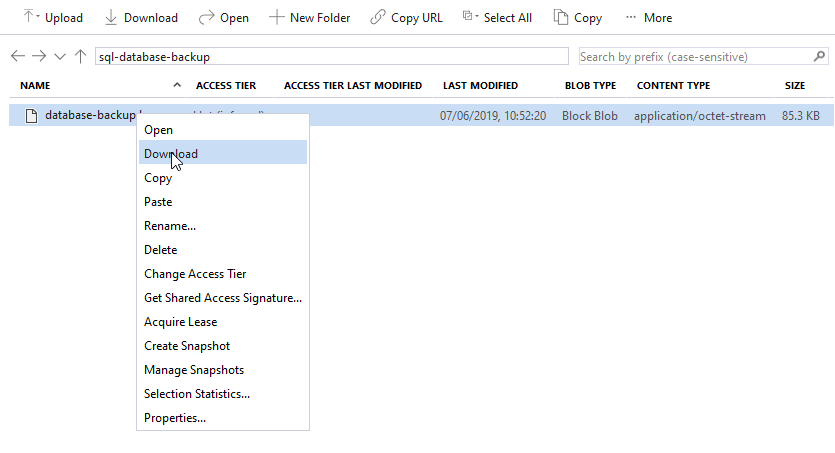Click the search magnifier icon
Screen dimensions: 835x453
[820, 56]
